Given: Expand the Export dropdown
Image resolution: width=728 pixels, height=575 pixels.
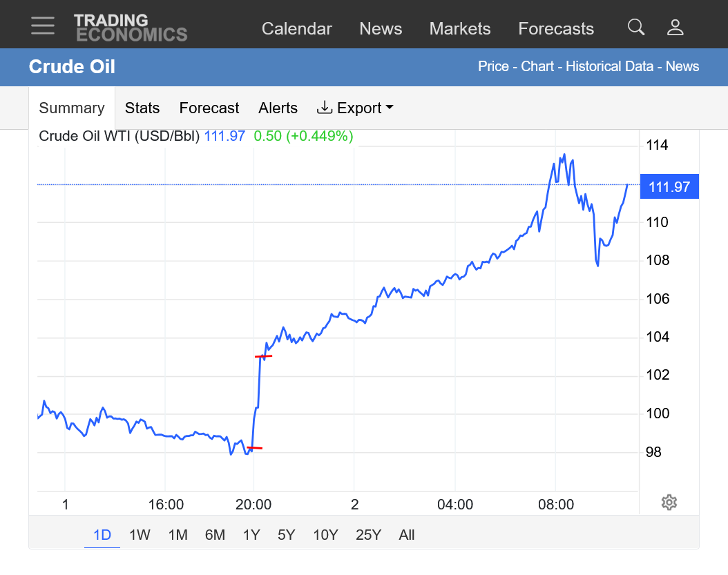Looking at the screenshot, I should 355,108.
